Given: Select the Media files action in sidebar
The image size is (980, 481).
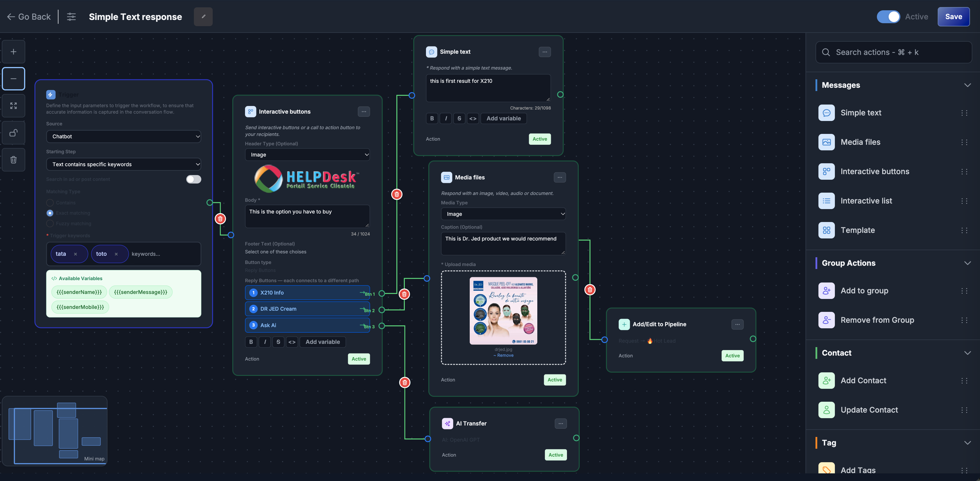Looking at the screenshot, I should tap(893, 142).
